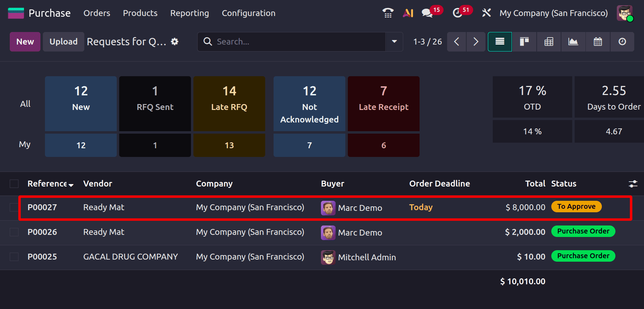Sort by the Total column header
Image resolution: width=644 pixels, height=309 pixels.
(535, 184)
